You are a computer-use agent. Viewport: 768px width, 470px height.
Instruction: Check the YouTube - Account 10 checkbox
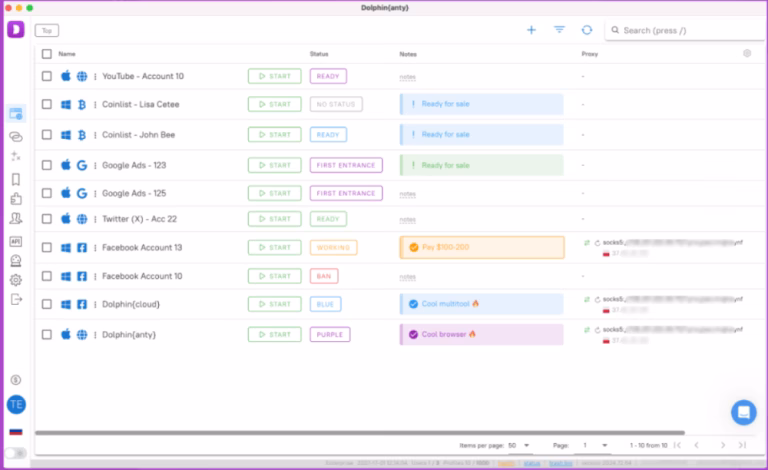click(x=47, y=76)
